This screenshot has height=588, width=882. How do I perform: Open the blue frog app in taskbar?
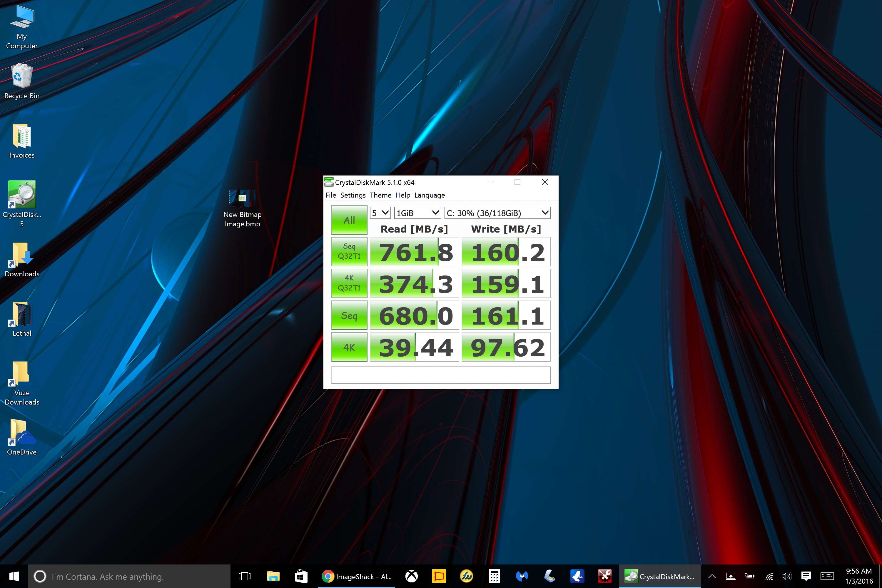[577, 576]
